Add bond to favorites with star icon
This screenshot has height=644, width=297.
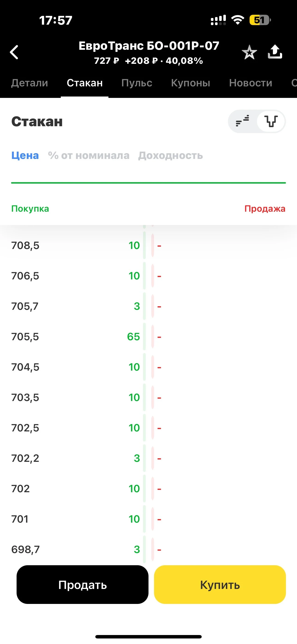pyautogui.click(x=249, y=52)
